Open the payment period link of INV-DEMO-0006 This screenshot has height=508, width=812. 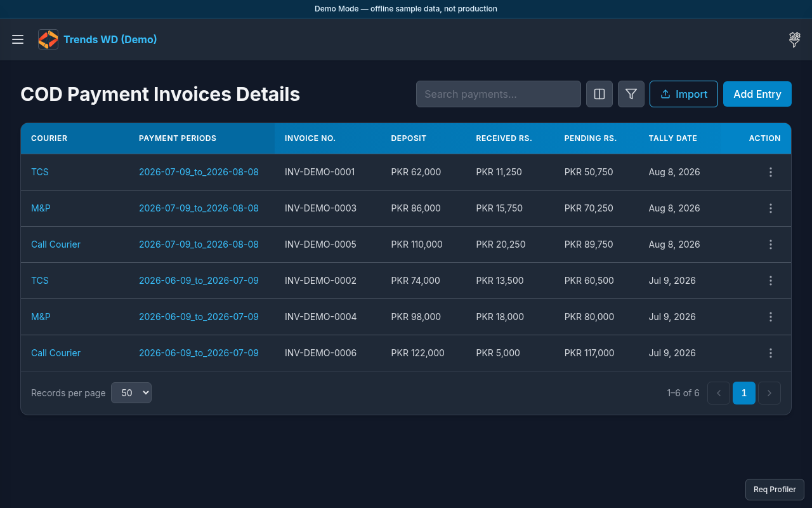pyautogui.click(x=199, y=353)
